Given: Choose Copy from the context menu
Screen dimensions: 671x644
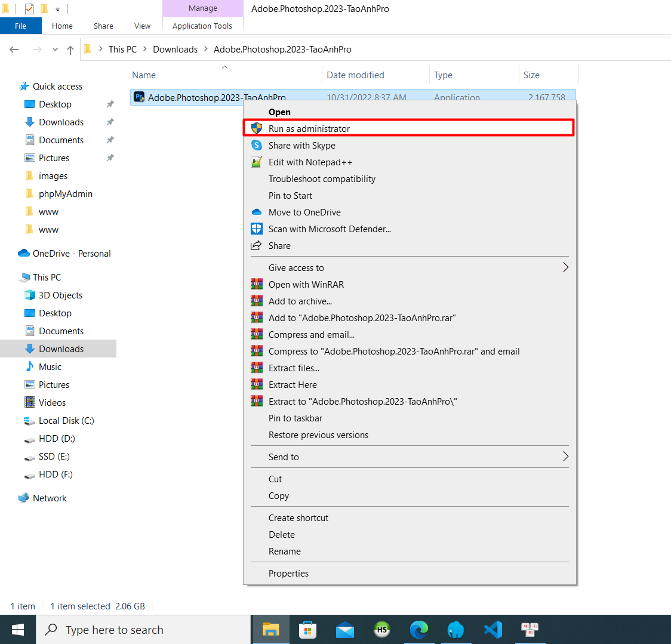Looking at the screenshot, I should (410, 495).
